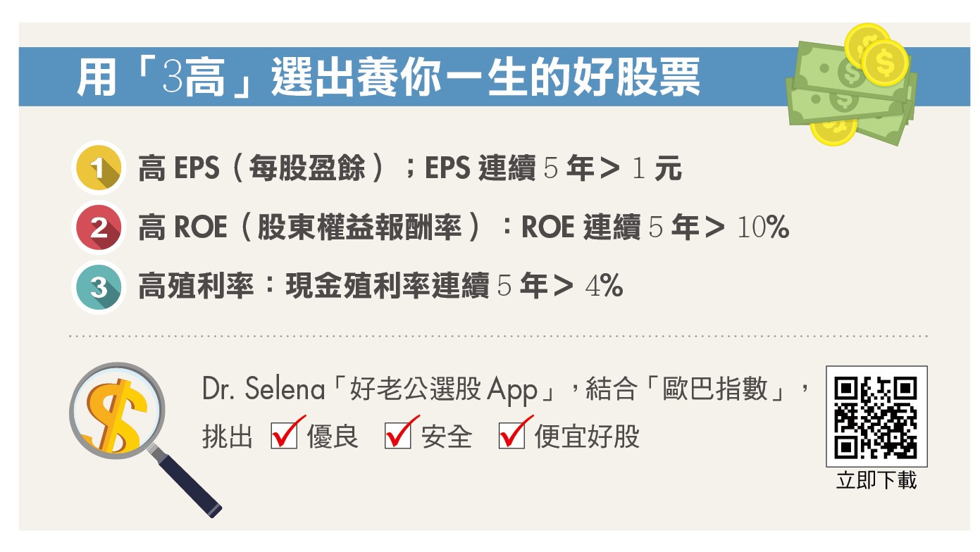Viewport: 980px width, 552px height.
Task: Click the 立即下載 label under QR code
Action: point(876,481)
